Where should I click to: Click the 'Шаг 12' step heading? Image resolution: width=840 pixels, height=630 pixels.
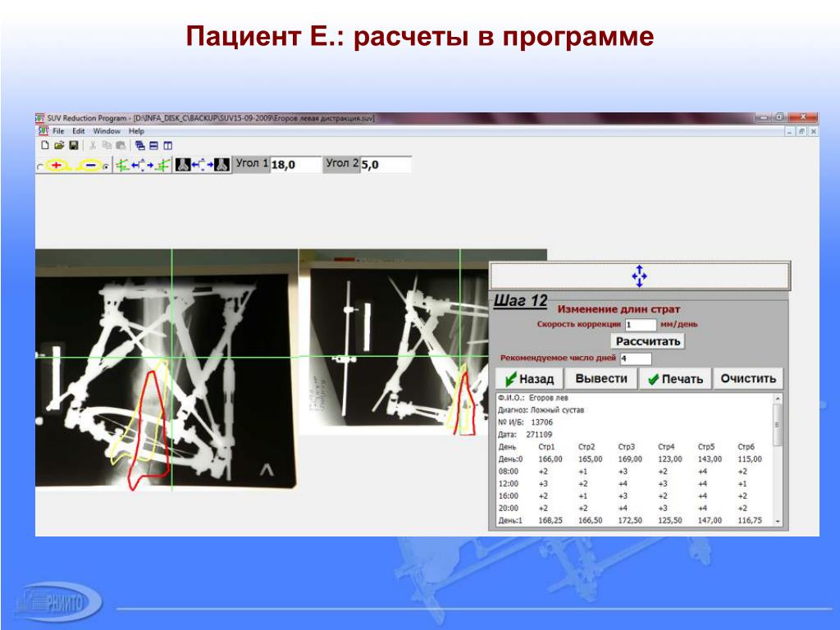[520, 300]
